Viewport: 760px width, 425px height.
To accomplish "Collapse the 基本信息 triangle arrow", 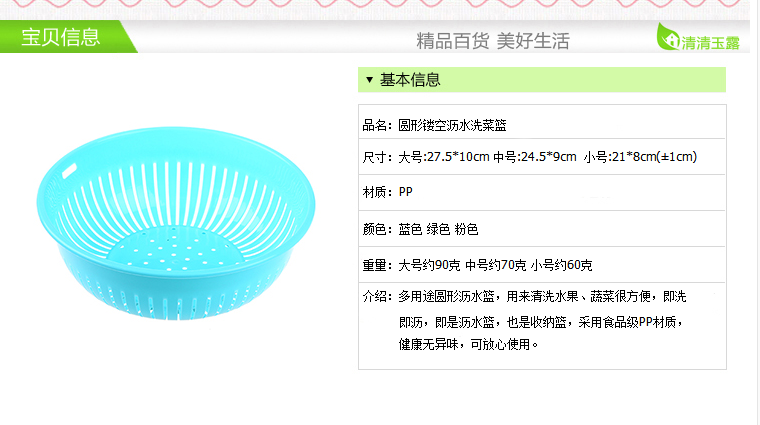I will pyautogui.click(x=369, y=80).
